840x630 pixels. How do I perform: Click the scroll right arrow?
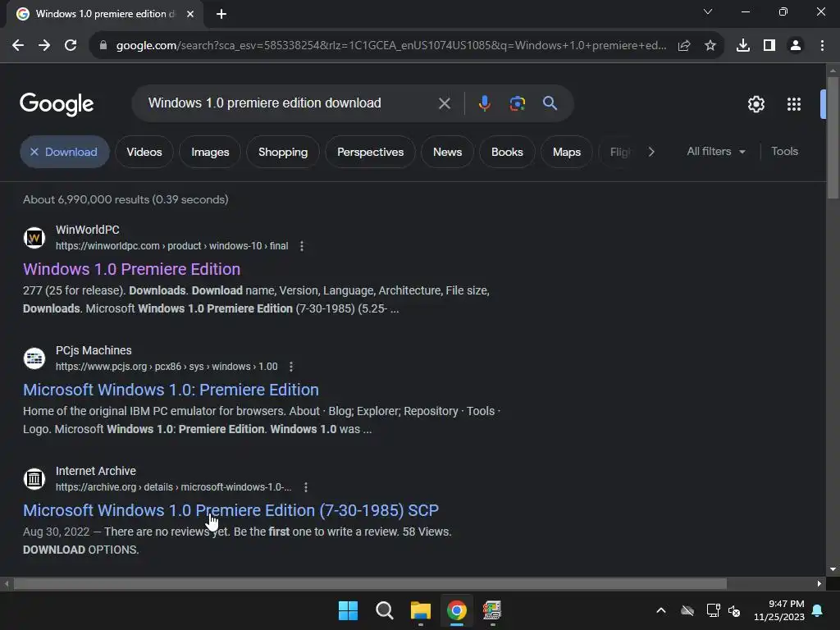tap(819, 583)
